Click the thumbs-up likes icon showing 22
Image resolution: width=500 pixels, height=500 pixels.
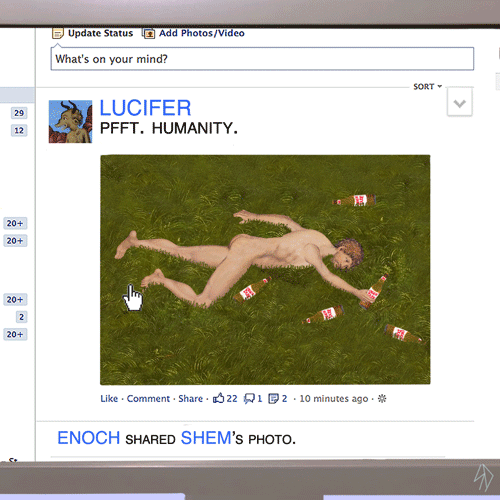[218, 398]
